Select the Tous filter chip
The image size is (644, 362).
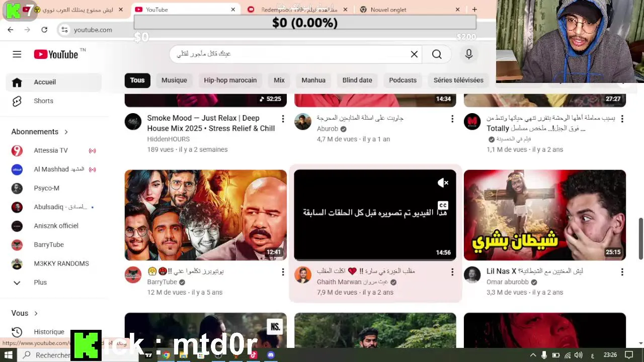pyautogui.click(x=137, y=80)
